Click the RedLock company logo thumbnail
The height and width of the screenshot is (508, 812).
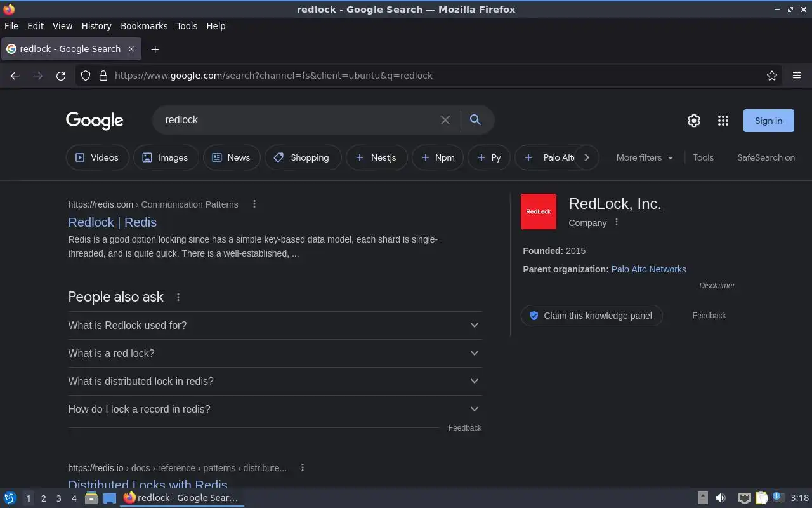pyautogui.click(x=539, y=211)
